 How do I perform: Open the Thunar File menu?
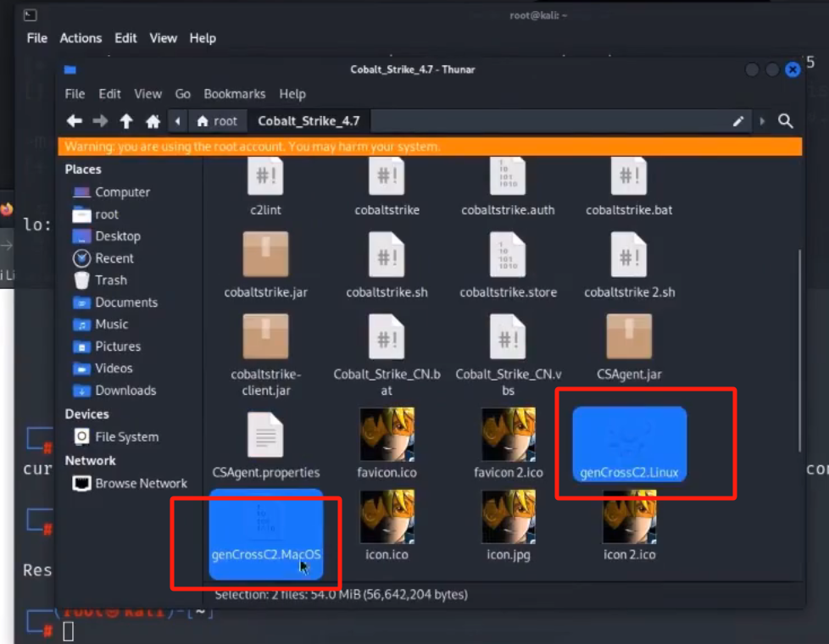coord(75,94)
